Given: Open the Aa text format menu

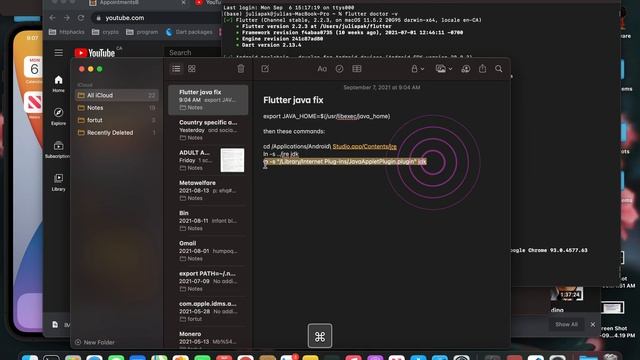Looking at the screenshot, I should (x=322, y=69).
